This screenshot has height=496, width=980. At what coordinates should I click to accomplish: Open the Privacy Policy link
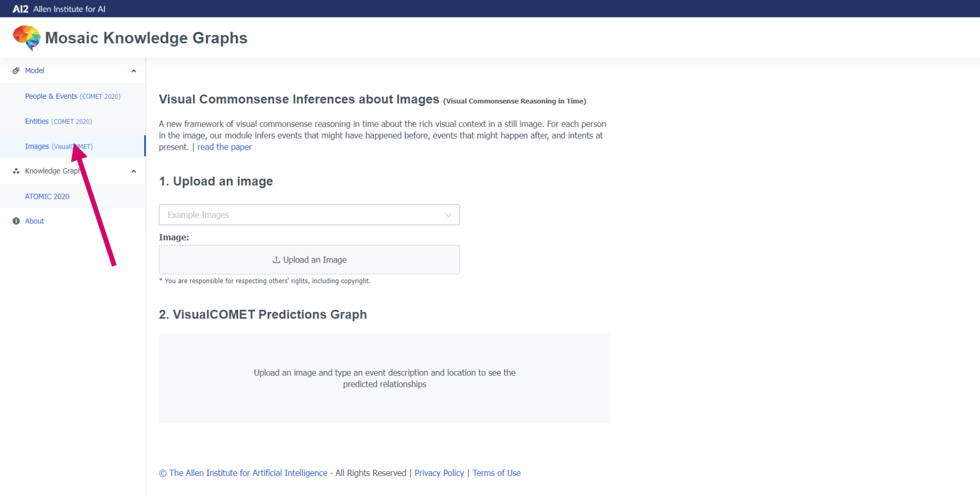coord(439,473)
